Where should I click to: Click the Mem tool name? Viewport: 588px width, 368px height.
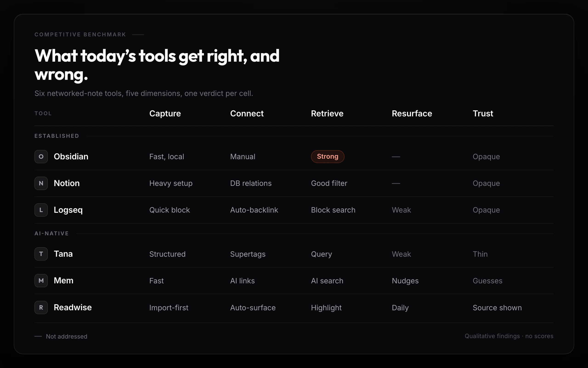click(x=63, y=281)
